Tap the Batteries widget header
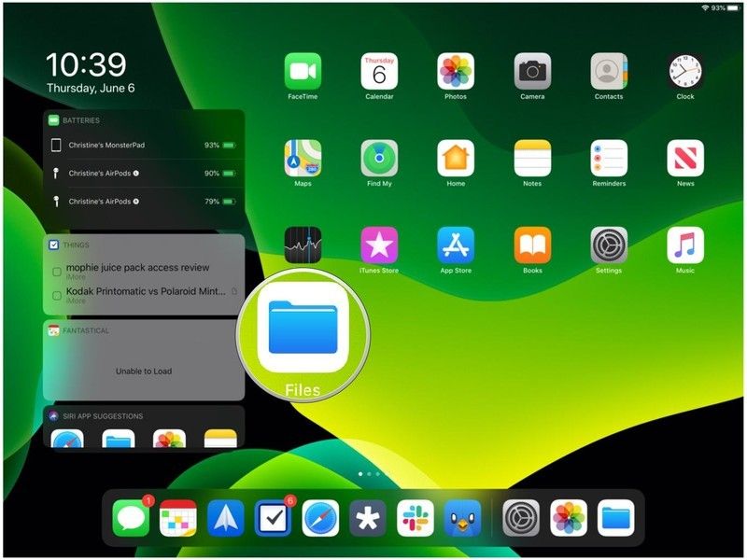 tap(82, 120)
